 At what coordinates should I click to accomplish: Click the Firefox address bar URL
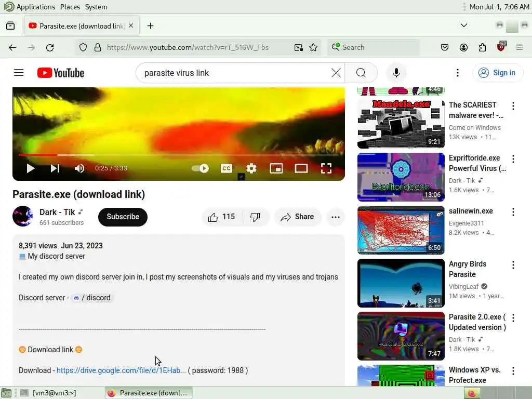click(188, 47)
